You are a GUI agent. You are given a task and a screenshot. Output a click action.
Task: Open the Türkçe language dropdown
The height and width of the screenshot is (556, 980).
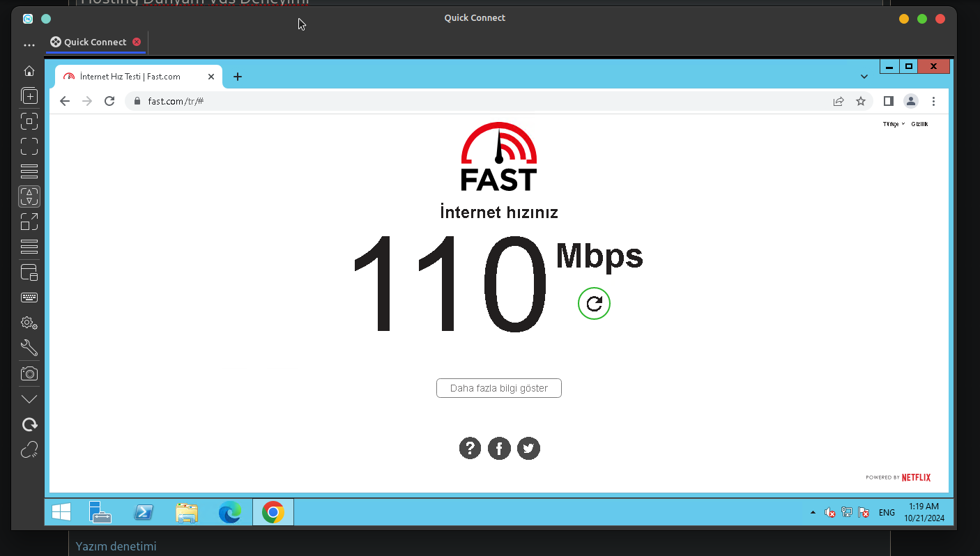pos(894,124)
